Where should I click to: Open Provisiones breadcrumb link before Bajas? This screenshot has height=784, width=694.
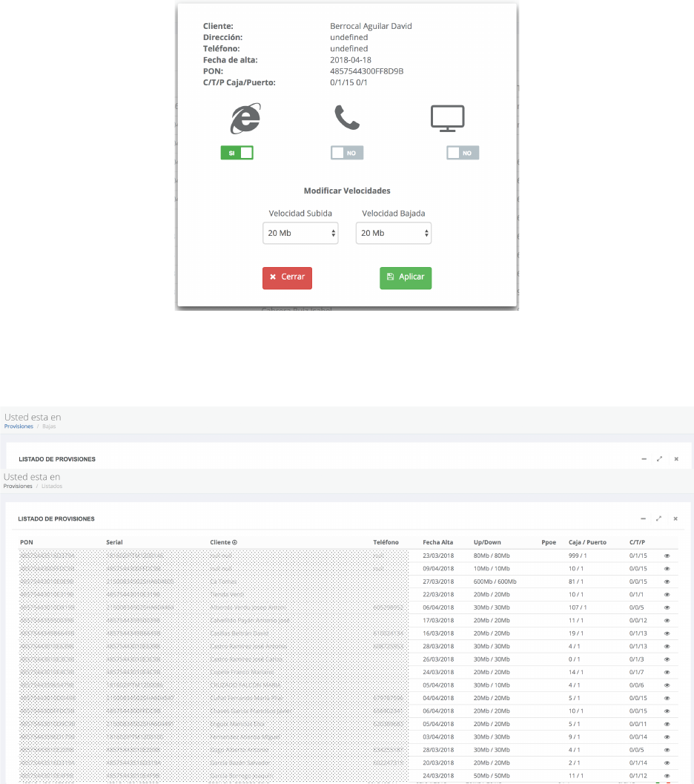19,426
